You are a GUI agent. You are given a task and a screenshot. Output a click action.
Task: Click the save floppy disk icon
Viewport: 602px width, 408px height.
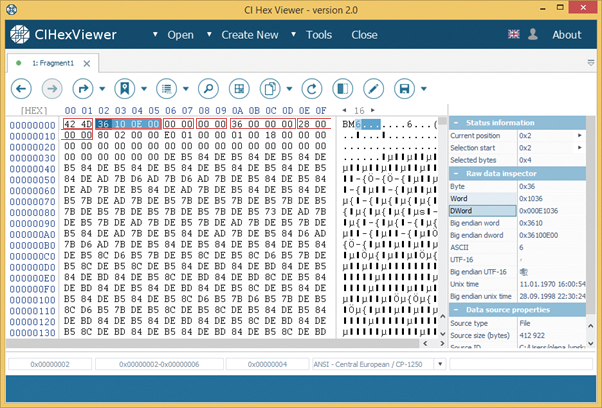pos(405,88)
